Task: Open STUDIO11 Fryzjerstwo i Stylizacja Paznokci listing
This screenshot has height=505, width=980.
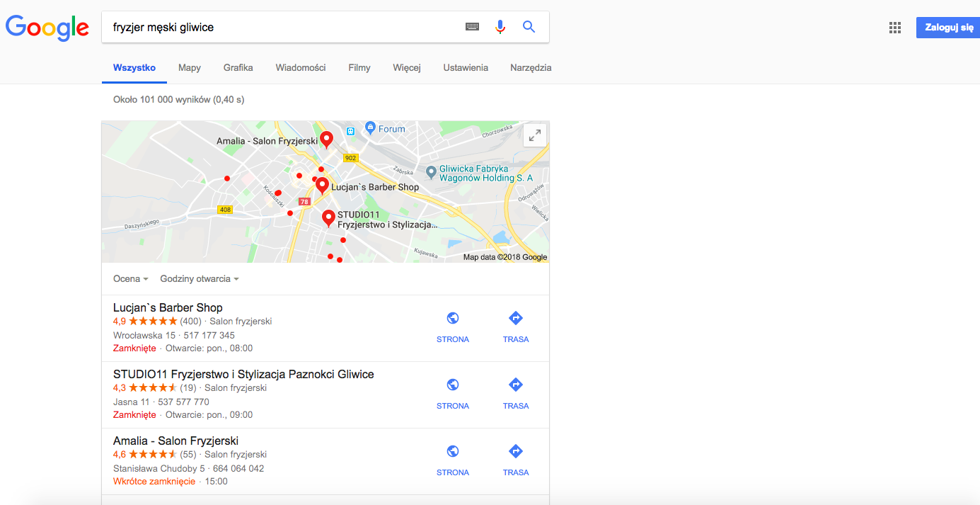Action: 243,374
